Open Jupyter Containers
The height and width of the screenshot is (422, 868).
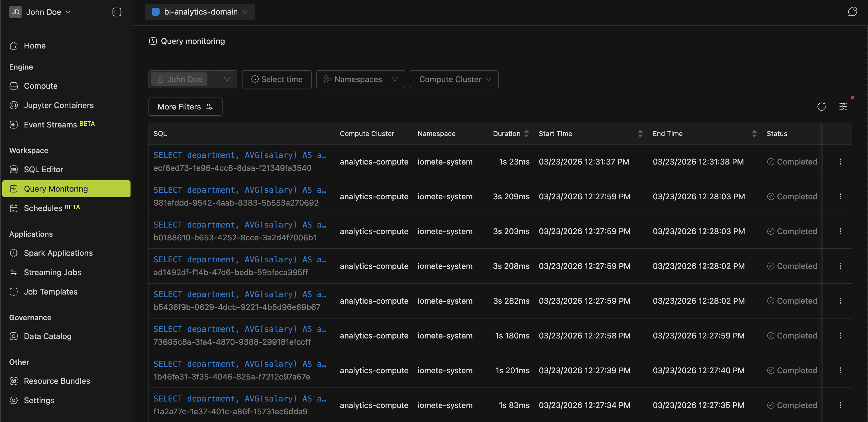[x=59, y=105]
